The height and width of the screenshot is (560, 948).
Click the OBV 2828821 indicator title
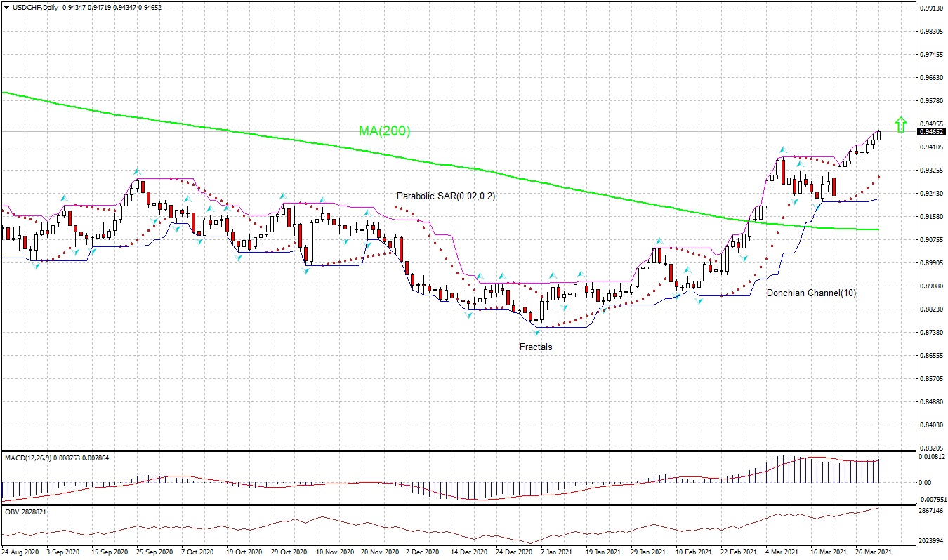(x=25, y=512)
